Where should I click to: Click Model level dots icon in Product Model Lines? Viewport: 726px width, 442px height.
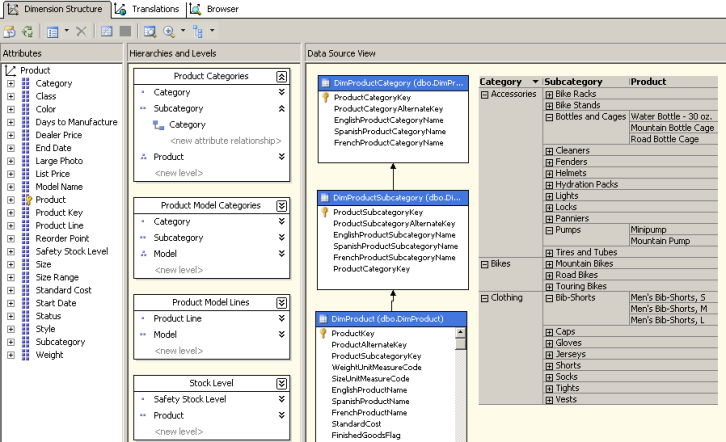point(143,335)
